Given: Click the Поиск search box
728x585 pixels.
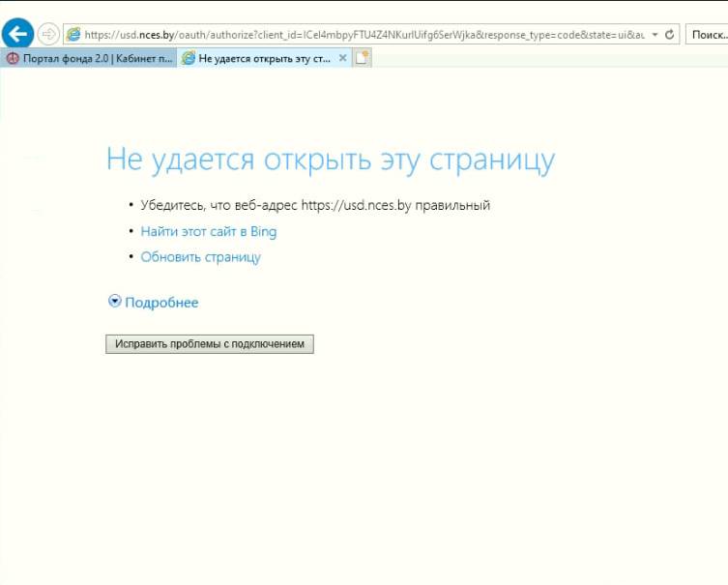Looking at the screenshot, I should click(707, 35).
